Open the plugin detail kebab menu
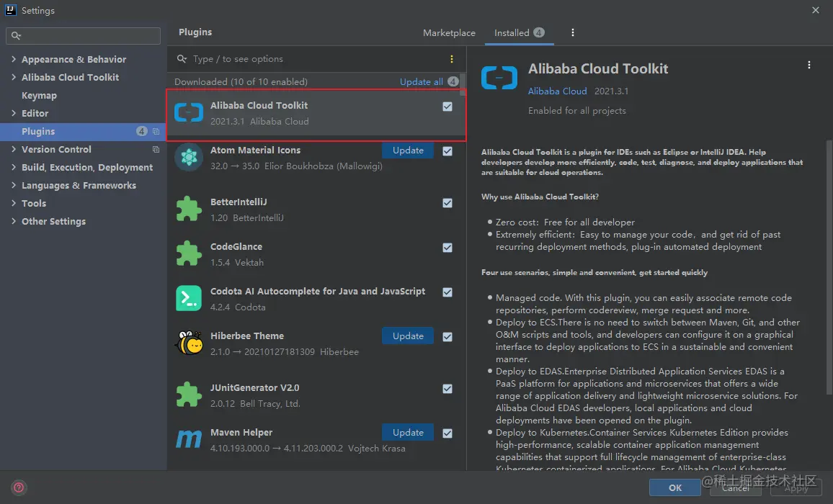 tap(809, 65)
